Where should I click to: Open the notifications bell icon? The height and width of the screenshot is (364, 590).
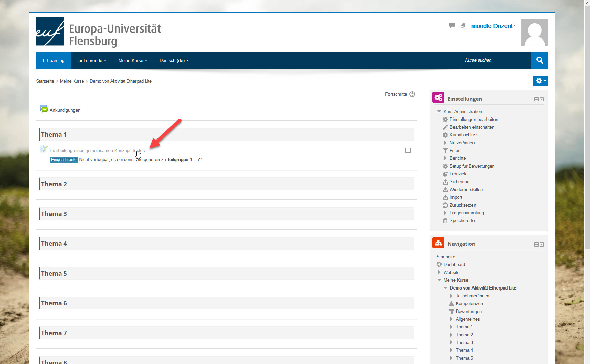pos(463,26)
